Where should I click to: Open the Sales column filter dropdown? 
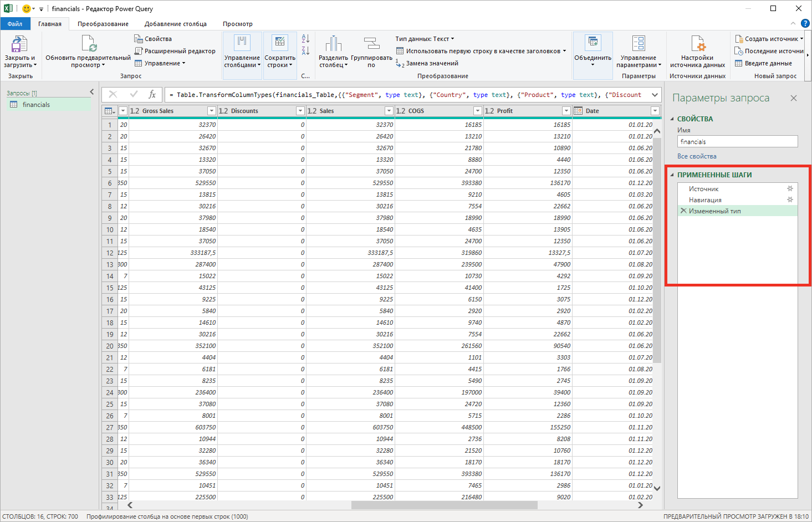coord(389,111)
